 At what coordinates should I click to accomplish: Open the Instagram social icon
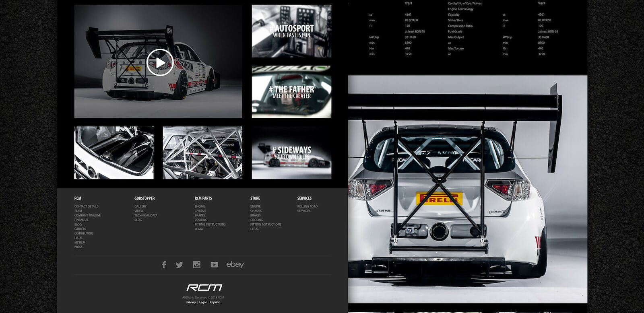[196, 264]
